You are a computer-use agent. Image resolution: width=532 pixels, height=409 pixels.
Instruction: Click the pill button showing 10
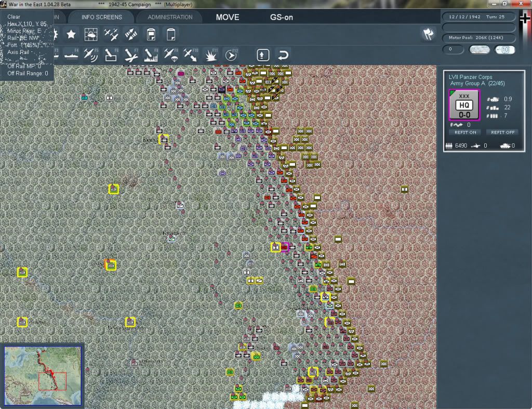point(504,50)
